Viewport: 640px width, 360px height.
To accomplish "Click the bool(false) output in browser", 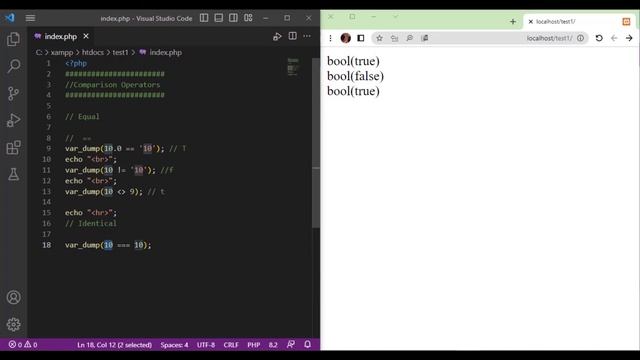I will 355,76.
